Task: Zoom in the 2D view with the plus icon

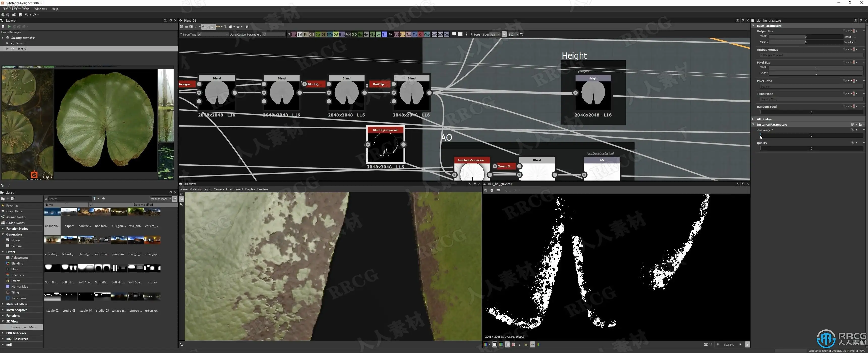Action: pos(740,345)
